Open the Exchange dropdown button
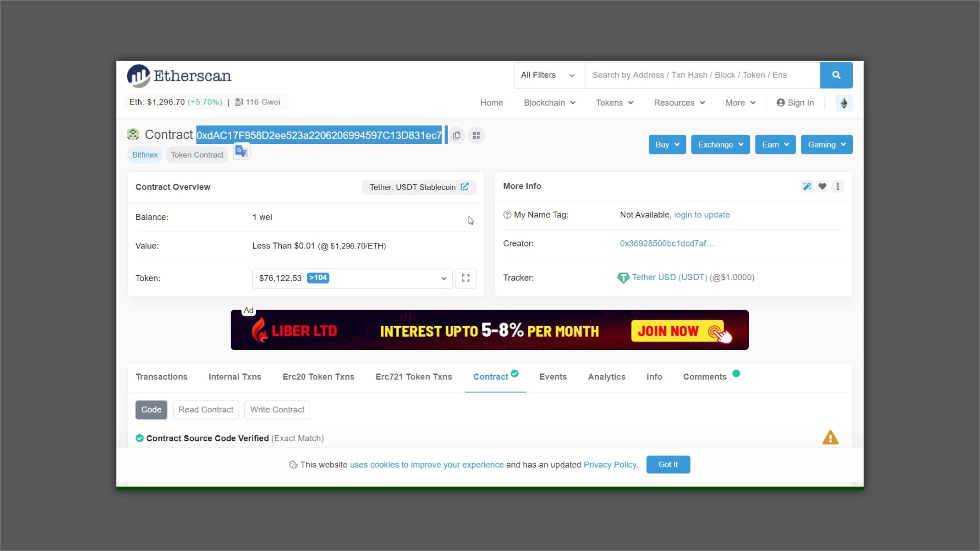The width and height of the screenshot is (980, 551). pyautogui.click(x=720, y=145)
